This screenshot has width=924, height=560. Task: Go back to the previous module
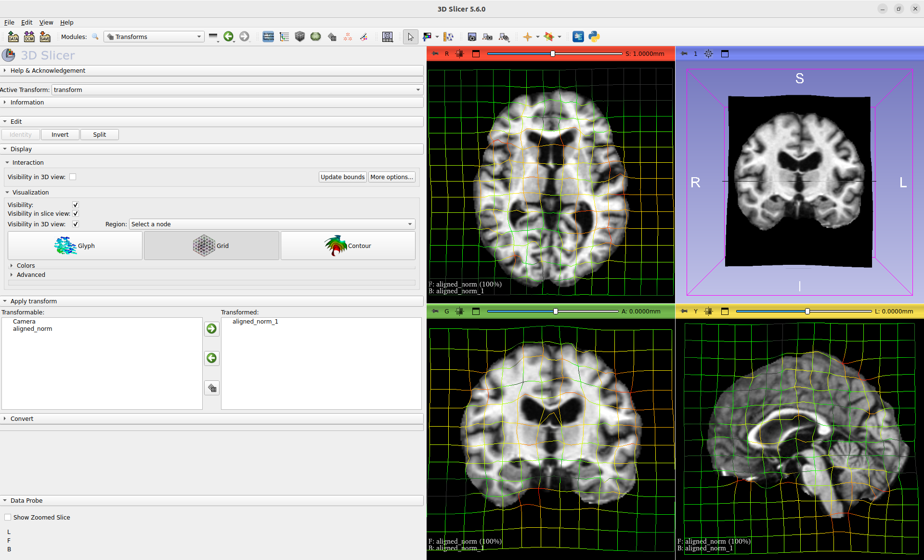coord(228,37)
